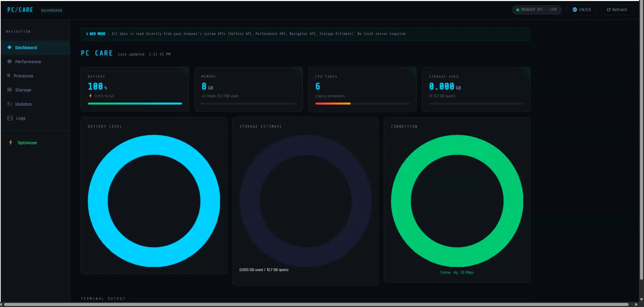
Task: Click the PC/CARE logo in header
Action: [20, 10]
